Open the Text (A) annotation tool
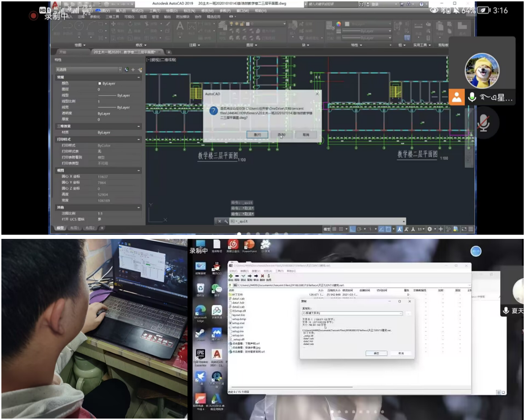Image resolution: width=526 pixels, height=420 pixels. tap(180, 27)
